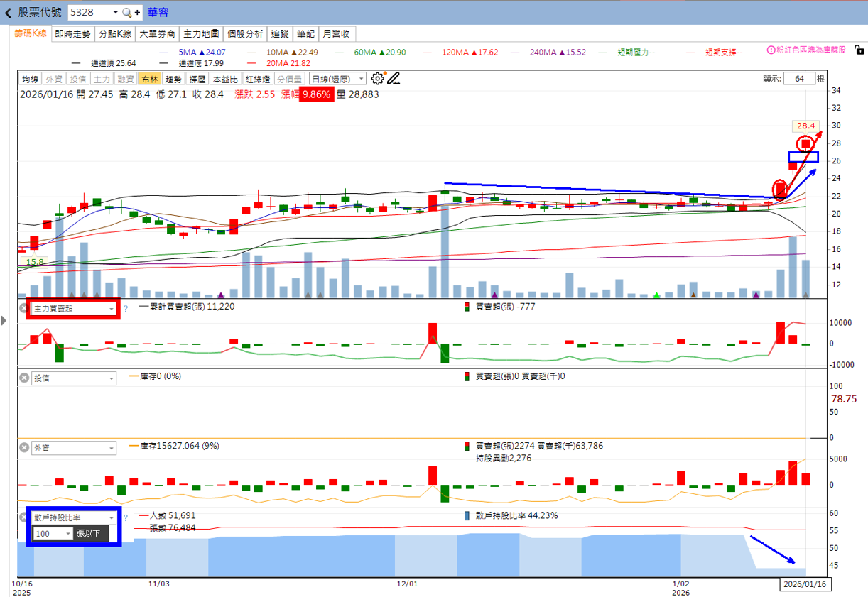Toggle the 紅綠燈 overlay

point(258,79)
